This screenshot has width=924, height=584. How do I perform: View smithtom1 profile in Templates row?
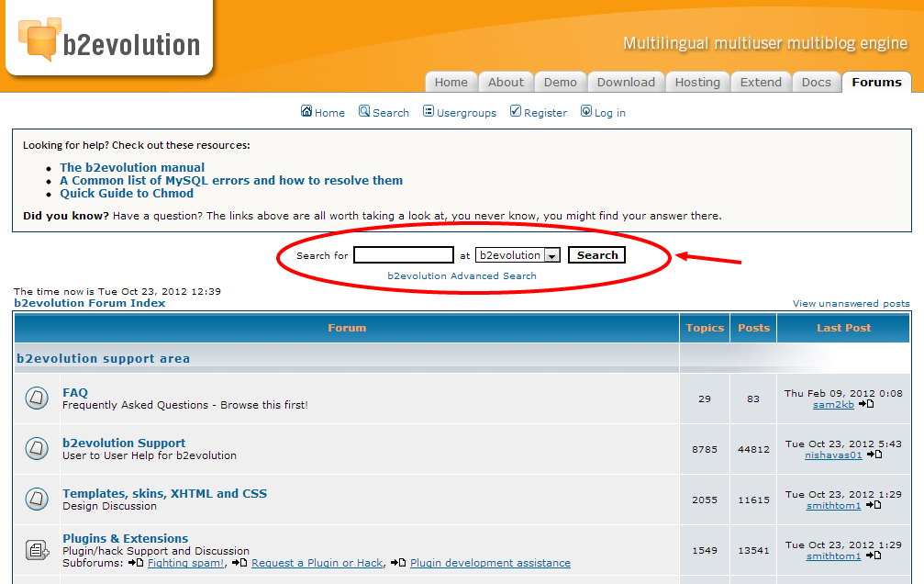[833, 506]
